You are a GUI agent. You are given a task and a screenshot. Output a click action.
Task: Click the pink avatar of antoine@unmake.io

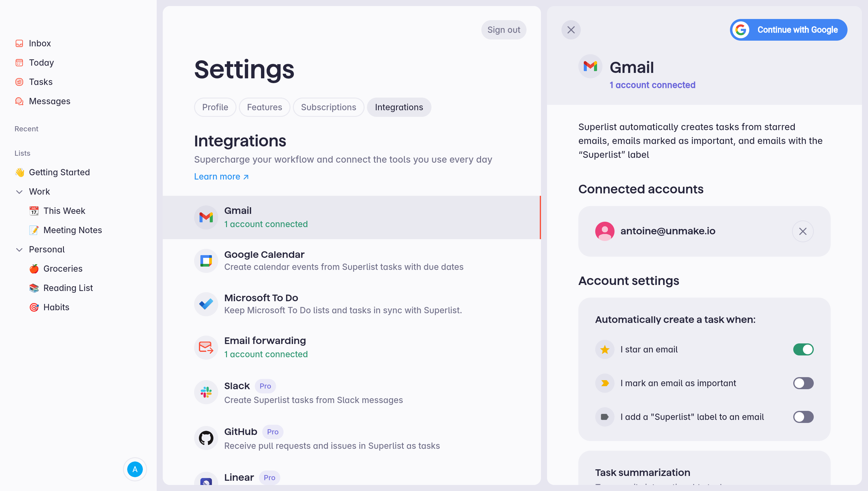(x=605, y=231)
